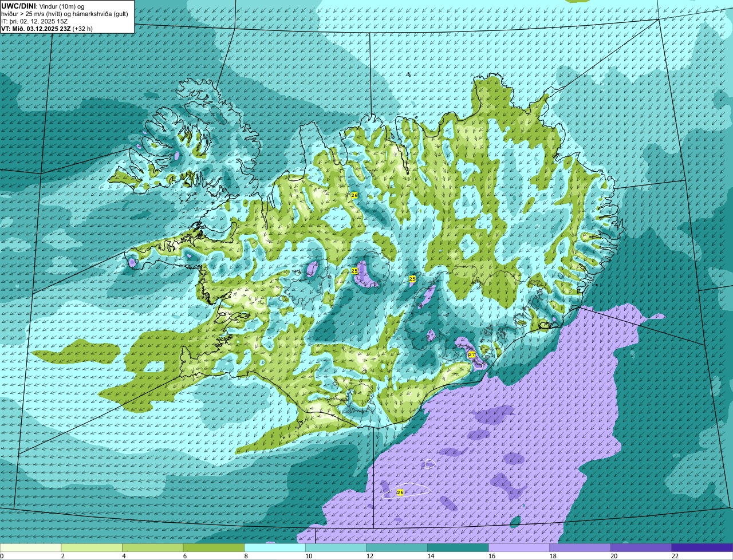Click the 2–4 m/s light green legend swatch

click(x=92, y=548)
